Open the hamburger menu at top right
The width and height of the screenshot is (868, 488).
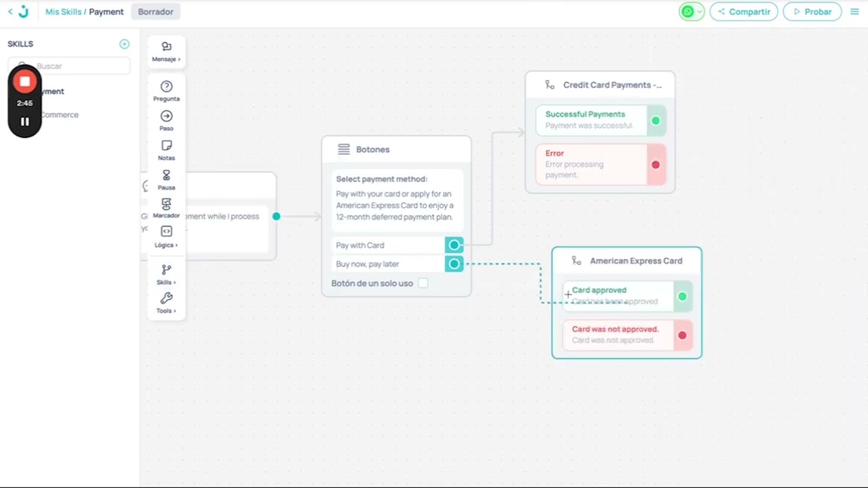(x=854, y=12)
